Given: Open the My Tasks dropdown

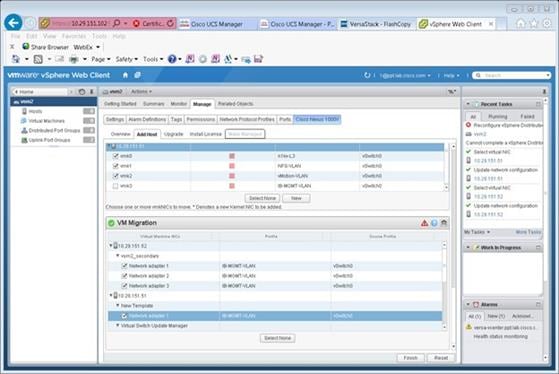Looking at the screenshot, I should coord(477,232).
